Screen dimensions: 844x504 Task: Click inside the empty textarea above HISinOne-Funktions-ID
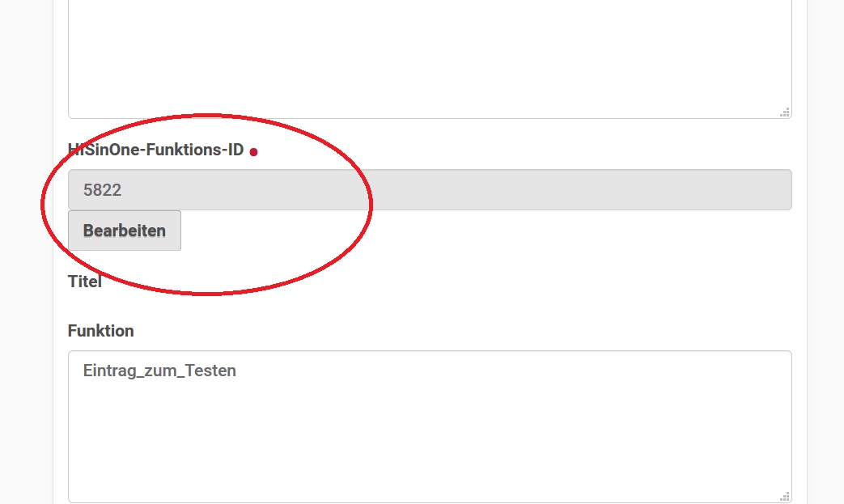coord(430,53)
